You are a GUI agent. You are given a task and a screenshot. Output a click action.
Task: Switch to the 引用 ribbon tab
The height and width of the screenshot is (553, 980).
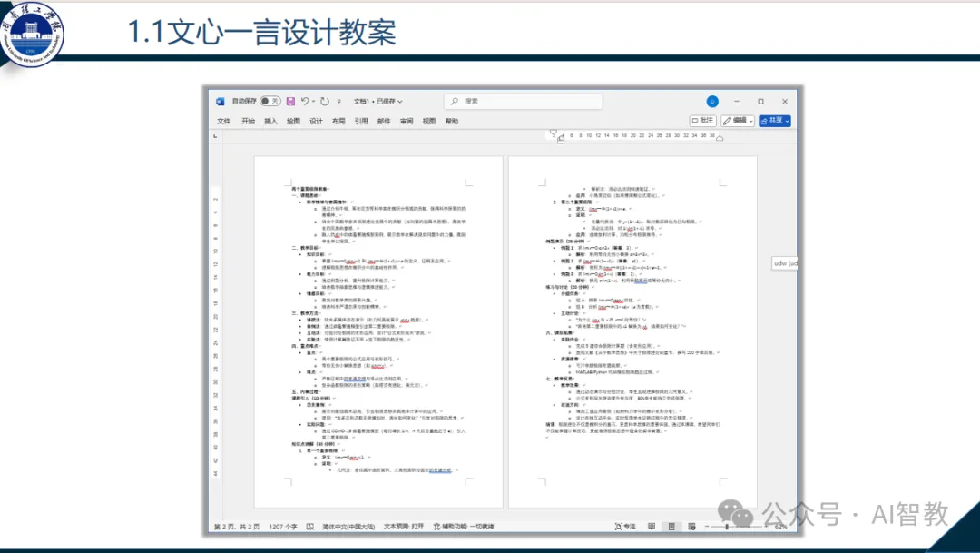pyautogui.click(x=361, y=122)
